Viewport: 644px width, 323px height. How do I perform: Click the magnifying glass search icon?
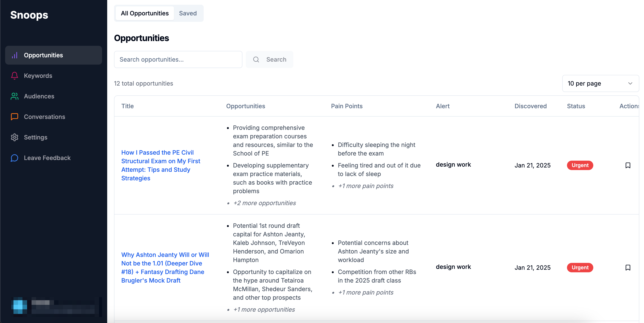coord(256,59)
